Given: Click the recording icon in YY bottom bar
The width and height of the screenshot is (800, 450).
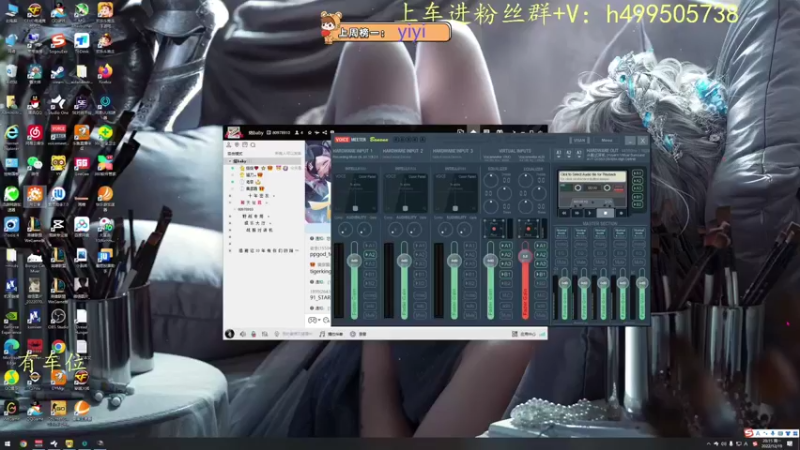Looking at the screenshot, I should [x=353, y=334].
